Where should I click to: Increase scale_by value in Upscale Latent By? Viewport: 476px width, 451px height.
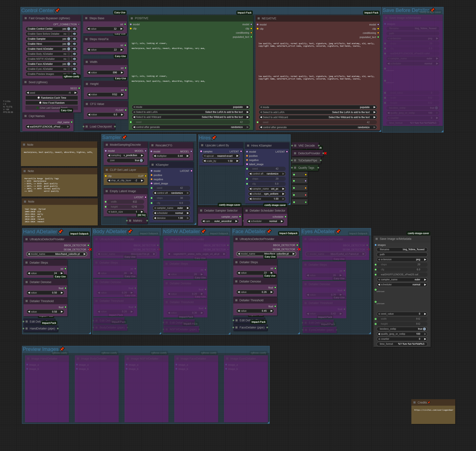click(237, 161)
